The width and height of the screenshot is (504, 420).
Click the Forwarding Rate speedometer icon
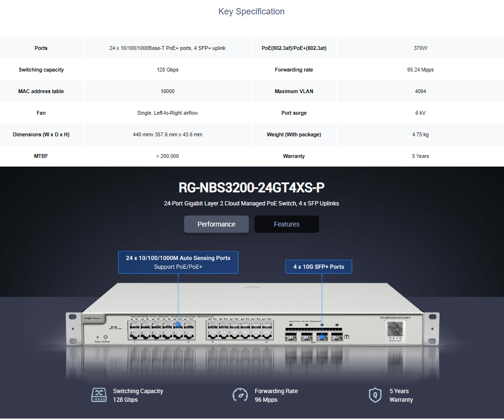240,395
